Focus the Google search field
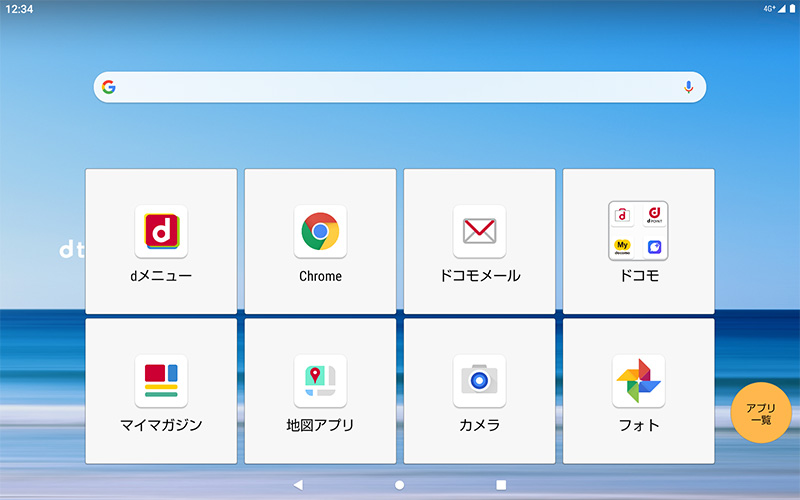 pos(399,87)
